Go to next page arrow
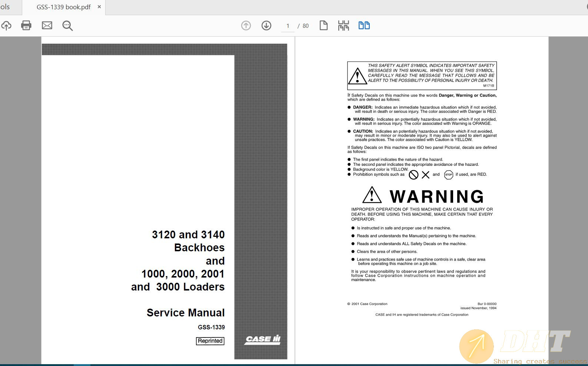 point(266,26)
